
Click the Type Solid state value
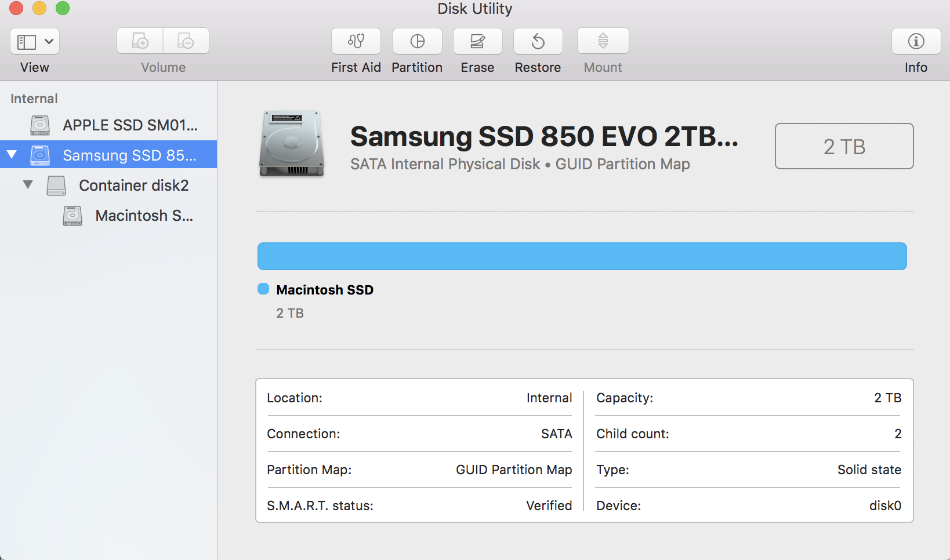(x=869, y=470)
